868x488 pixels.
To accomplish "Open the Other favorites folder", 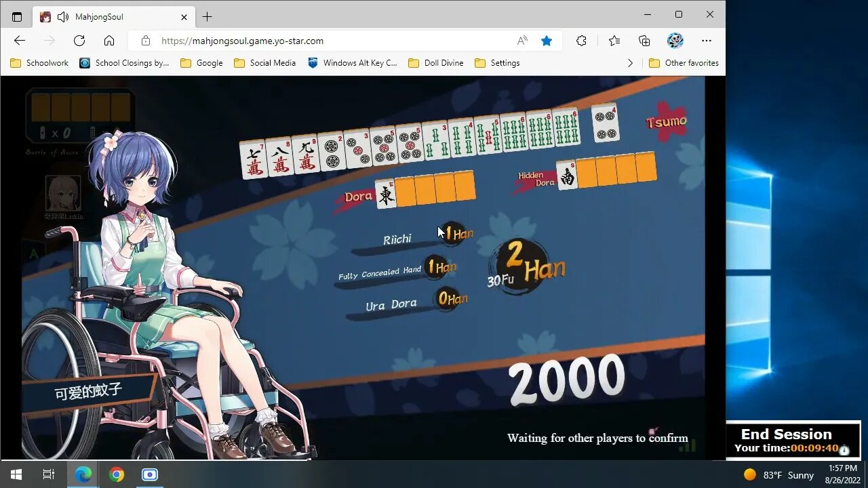I will tap(684, 63).
